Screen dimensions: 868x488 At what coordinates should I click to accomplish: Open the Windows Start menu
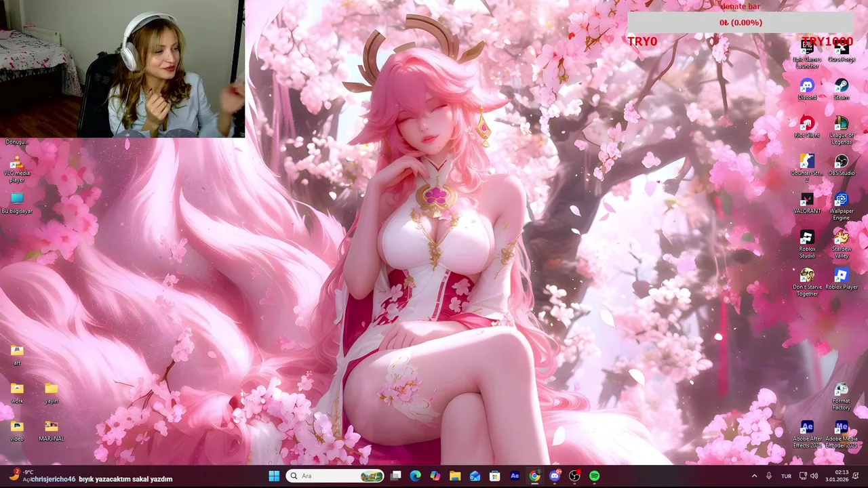274,476
